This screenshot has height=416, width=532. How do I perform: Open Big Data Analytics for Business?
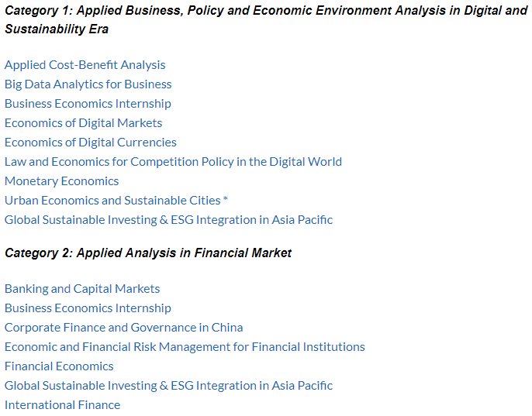88,84
